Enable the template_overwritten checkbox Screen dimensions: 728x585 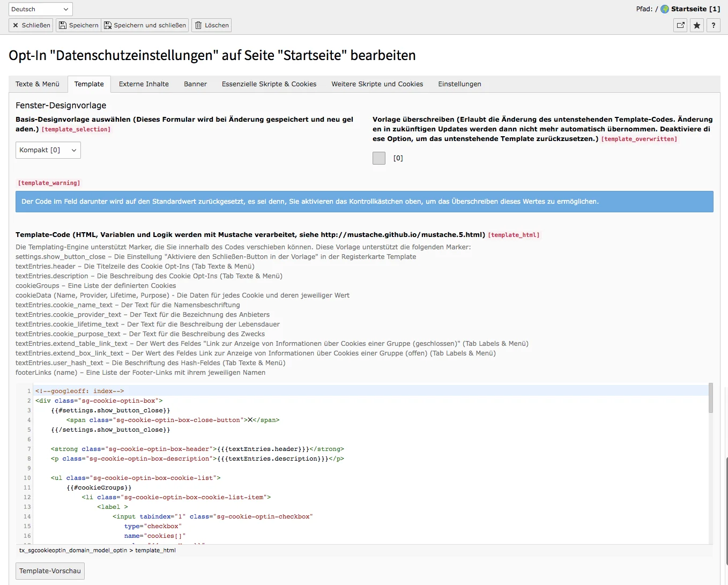(379, 158)
